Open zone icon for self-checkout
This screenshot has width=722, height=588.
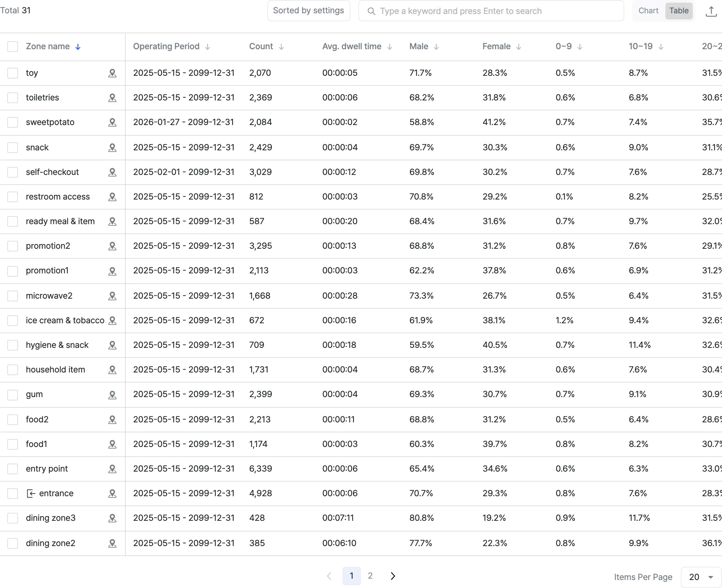coord(112,172)
